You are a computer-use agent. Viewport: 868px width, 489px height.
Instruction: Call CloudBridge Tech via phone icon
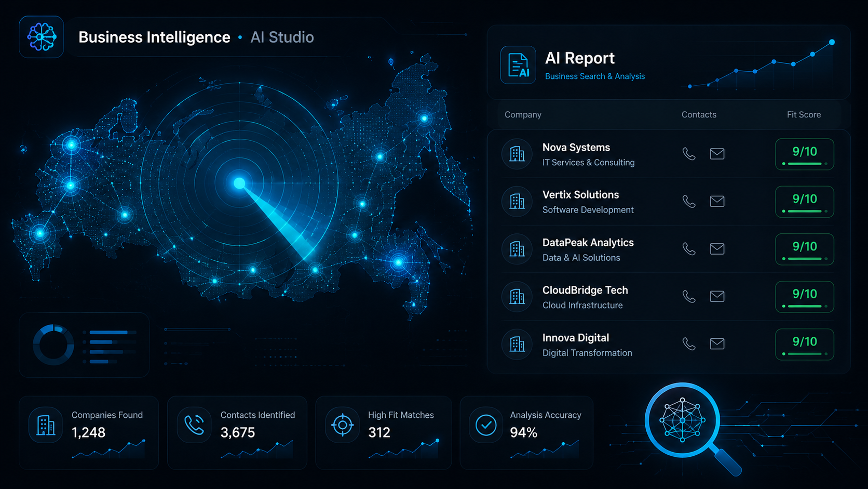689,296
